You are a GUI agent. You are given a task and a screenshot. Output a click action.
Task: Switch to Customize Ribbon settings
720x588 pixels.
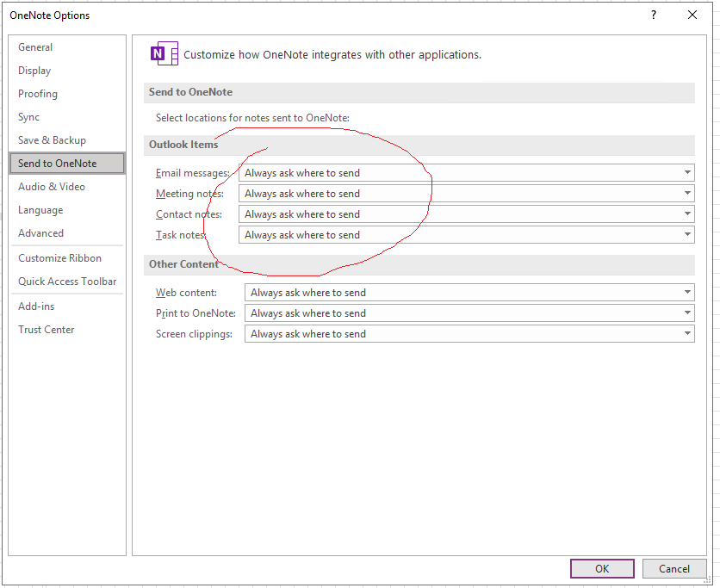[x=59, y=257]
